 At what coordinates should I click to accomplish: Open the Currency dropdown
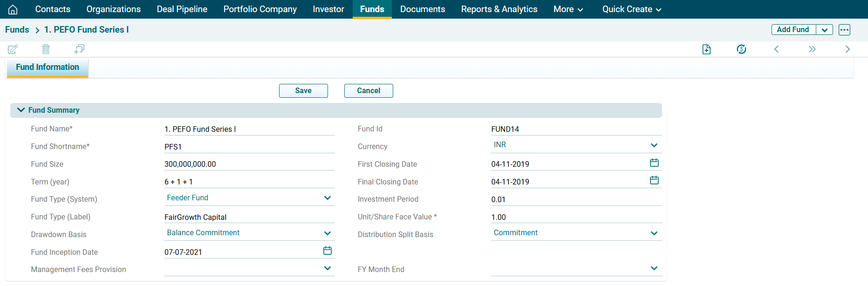pyautogui.click(x=654, y=145)
